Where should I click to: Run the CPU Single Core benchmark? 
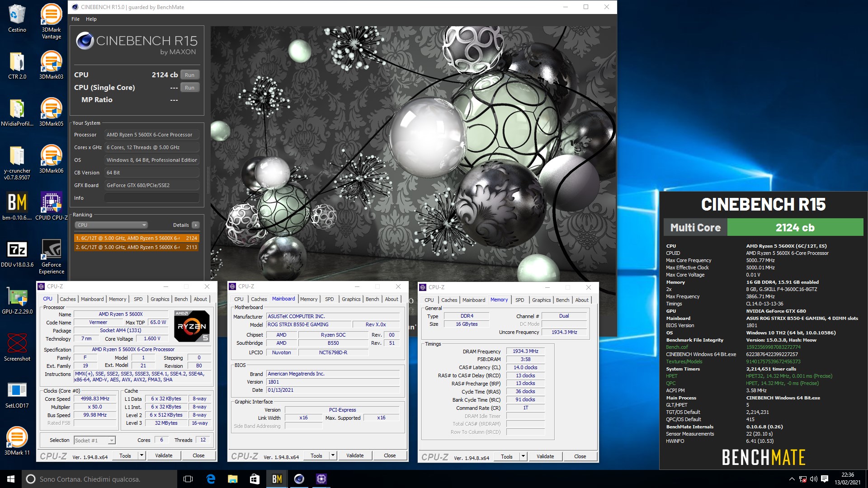pyautogui.click(x=189, y=88)
